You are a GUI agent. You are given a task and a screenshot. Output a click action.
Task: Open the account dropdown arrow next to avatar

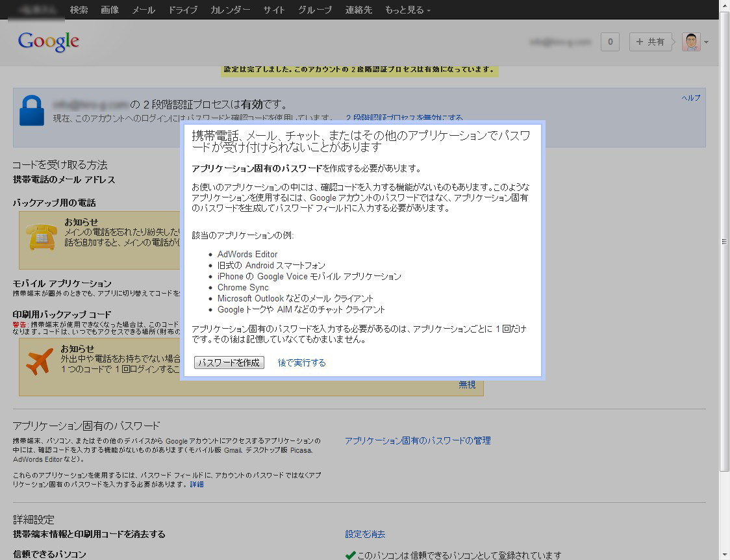click(x=706, y=42)
